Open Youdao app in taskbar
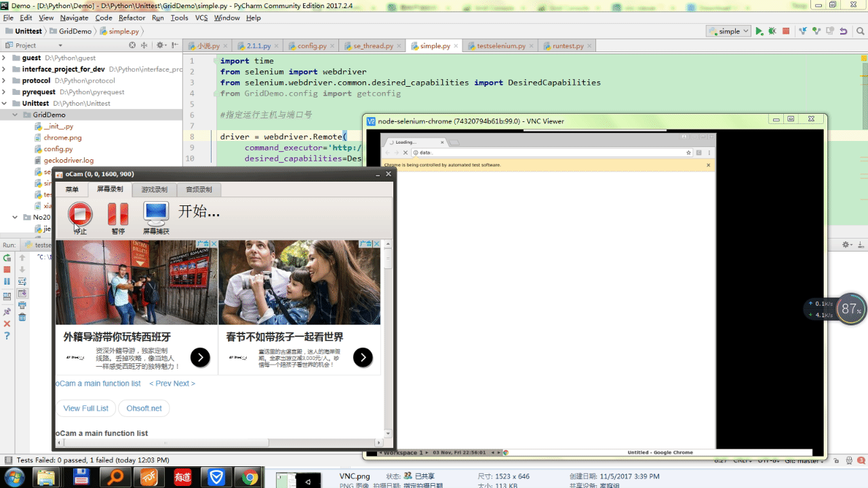Image resolution: width=868 pixels, height=488 pixels. point(183,478)
